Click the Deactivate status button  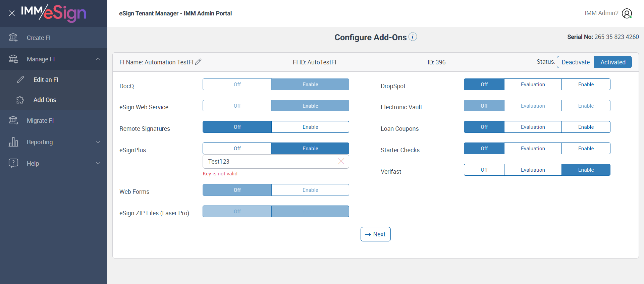click(576, 62)
